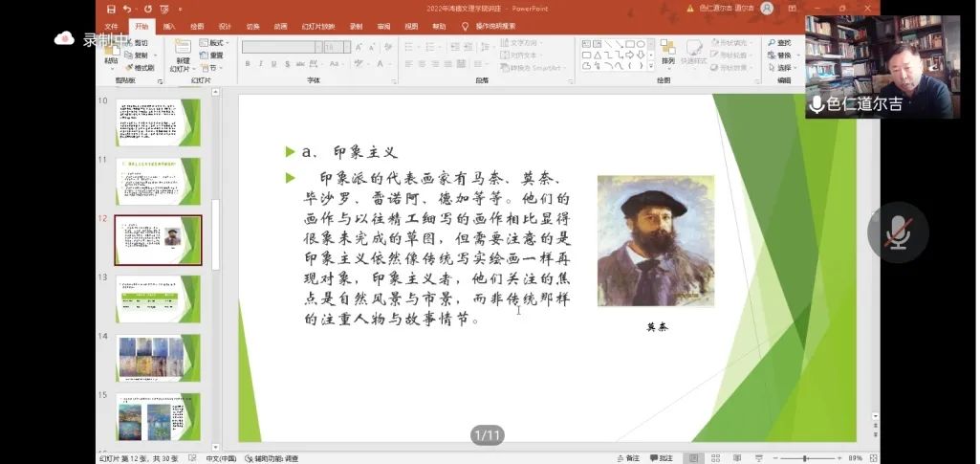This screenshot has width=980, height=464.
Task: Toggle underline formatting
Action: pos(273,64)
